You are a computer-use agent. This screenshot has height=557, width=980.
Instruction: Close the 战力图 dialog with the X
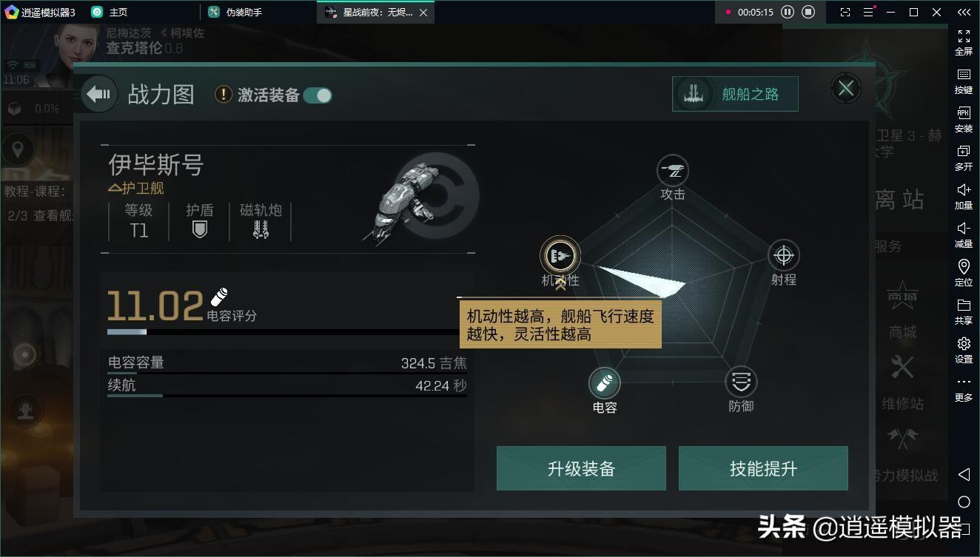(846, 89)
